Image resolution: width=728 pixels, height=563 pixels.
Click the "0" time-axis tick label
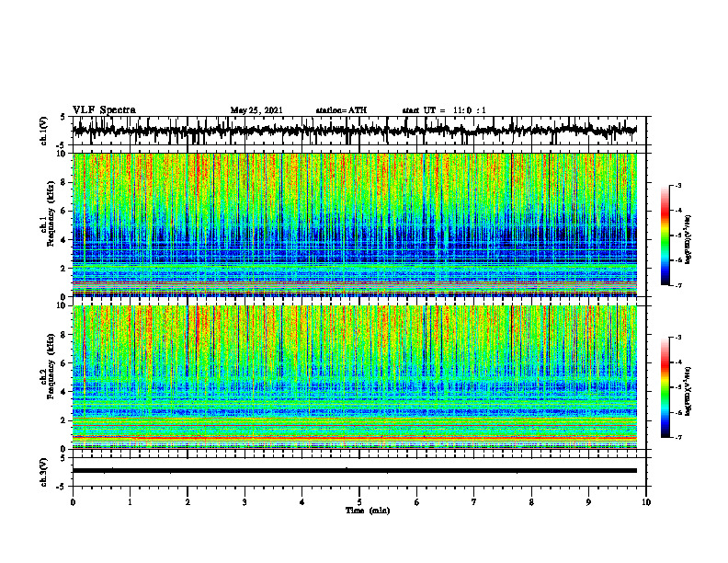[73, 502]
